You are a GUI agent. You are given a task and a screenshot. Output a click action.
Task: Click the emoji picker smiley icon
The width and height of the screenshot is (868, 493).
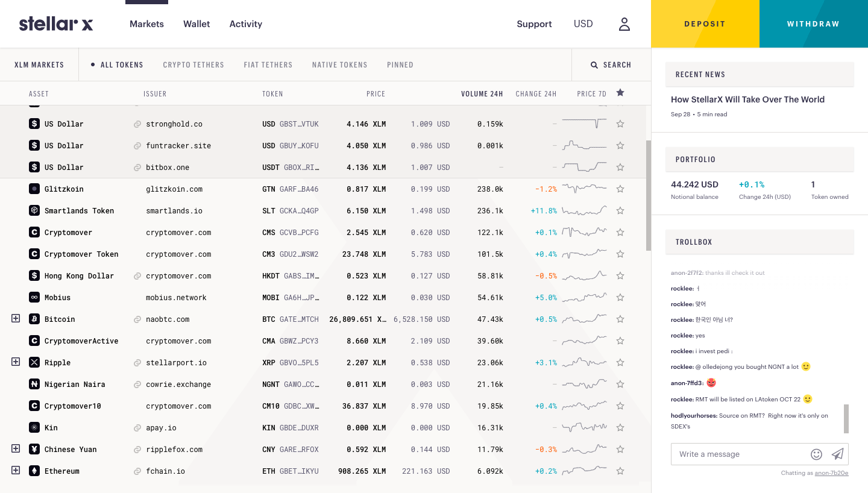tap(817, 454)
